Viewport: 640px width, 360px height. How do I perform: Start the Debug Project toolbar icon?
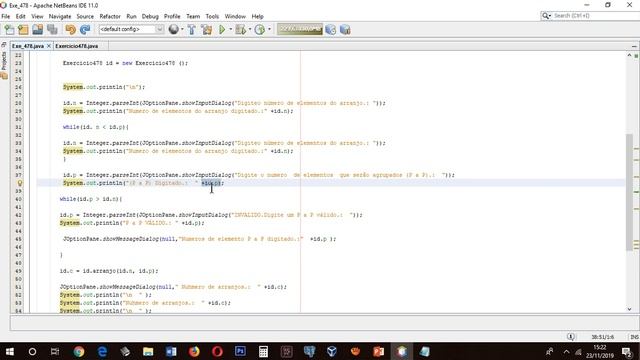click(241, 29)
